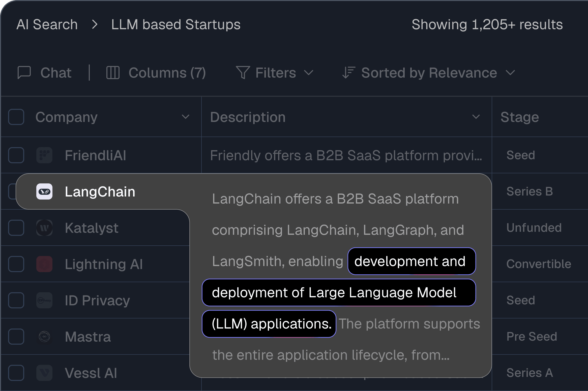Click the LangChain logo icon

point(44,192)
